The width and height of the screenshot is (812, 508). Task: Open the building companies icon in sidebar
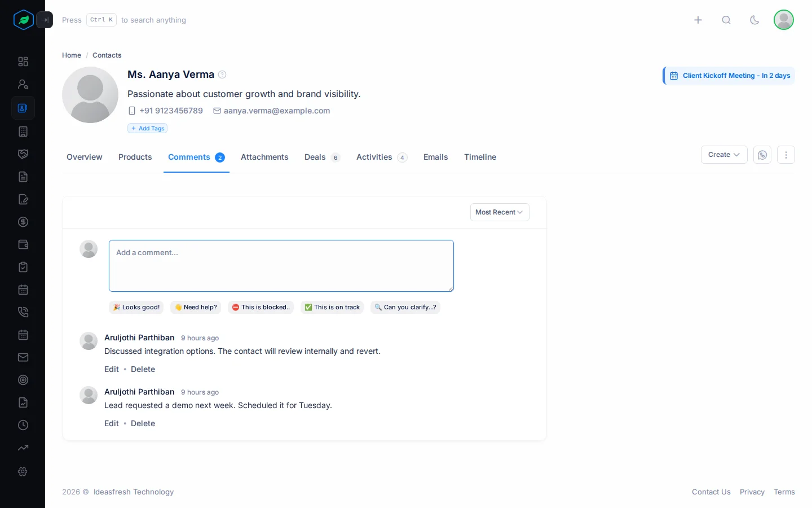[x=23, y=132]
